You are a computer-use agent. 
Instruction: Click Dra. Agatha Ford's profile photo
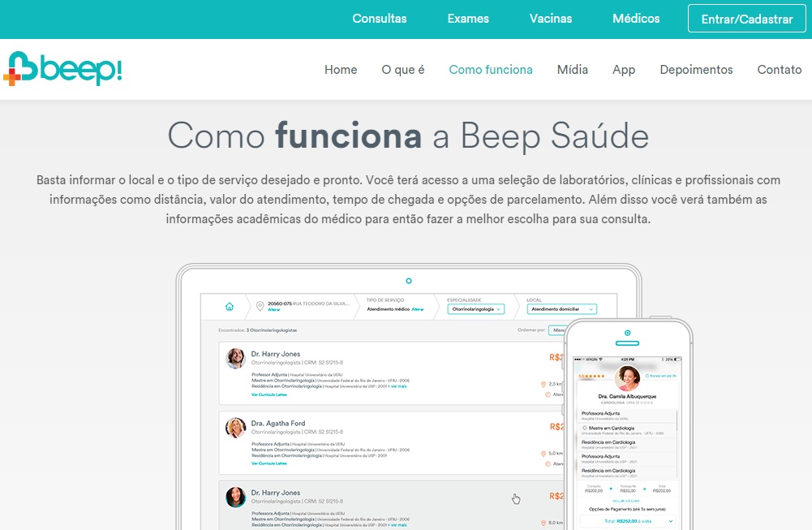click(236, 428)
